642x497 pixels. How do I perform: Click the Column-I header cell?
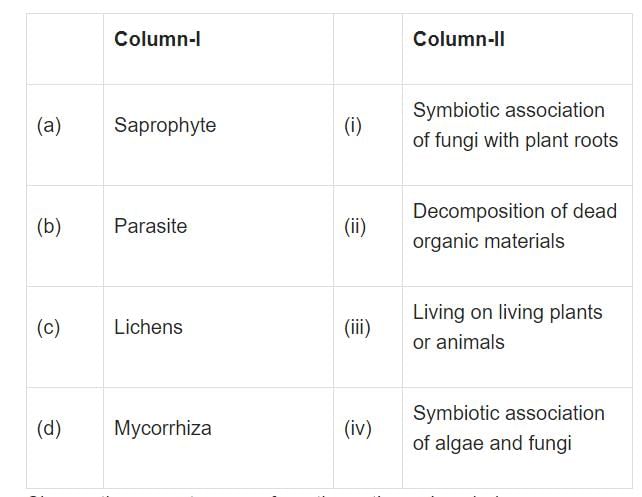point(218,49)
